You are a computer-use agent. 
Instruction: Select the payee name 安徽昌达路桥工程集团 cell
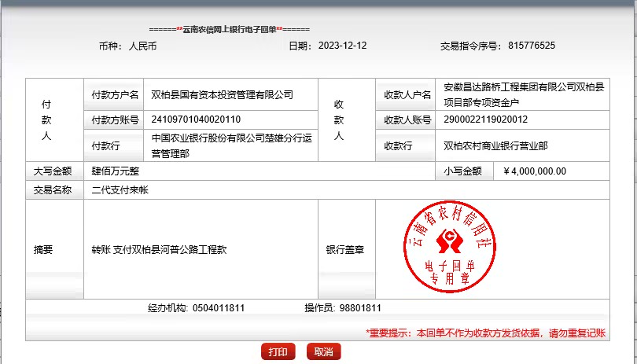pyautogui.click(x=524, y=95)
